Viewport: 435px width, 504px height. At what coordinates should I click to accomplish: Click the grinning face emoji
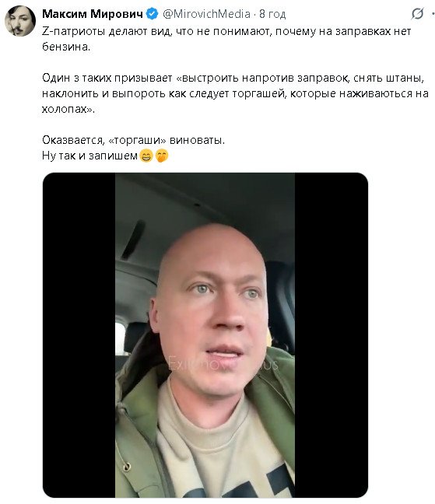click(146, 156)
